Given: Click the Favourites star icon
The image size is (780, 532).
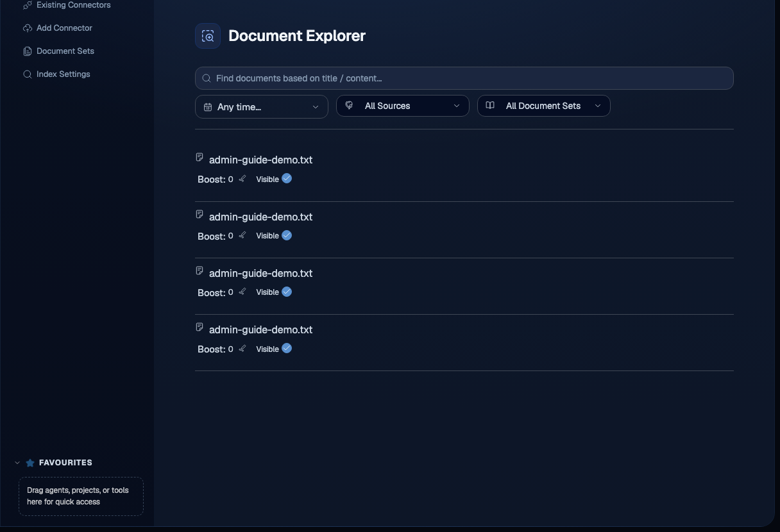Looking at the screenshot, I should pos(30,463).
